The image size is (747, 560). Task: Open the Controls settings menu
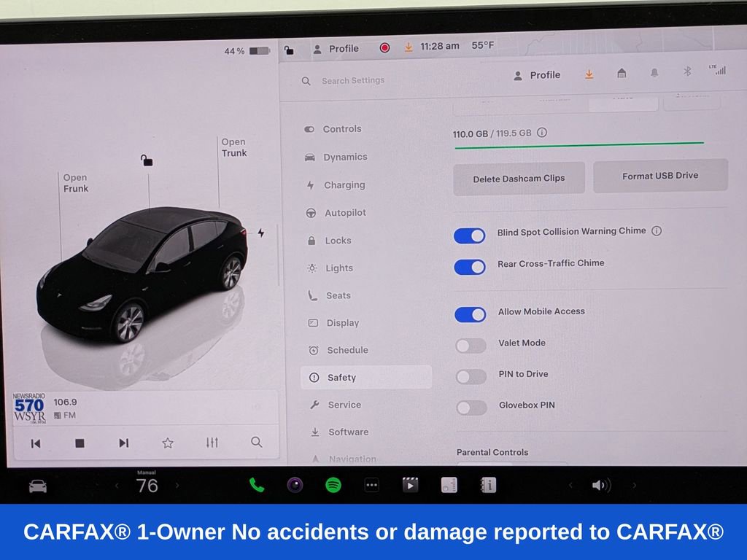tap(333, 129)
